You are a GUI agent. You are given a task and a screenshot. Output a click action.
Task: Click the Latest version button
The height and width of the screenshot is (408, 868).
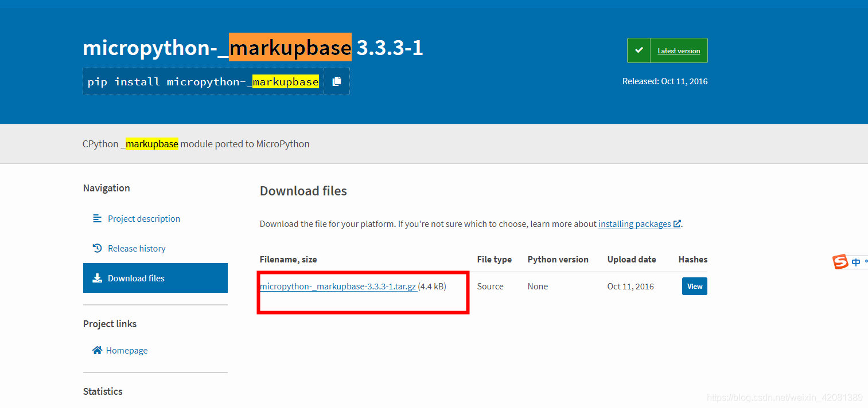[667, 50]
